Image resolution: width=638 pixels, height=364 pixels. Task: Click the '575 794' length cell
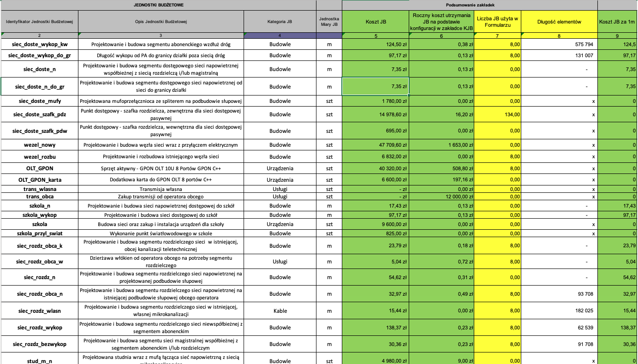[559, 44]
